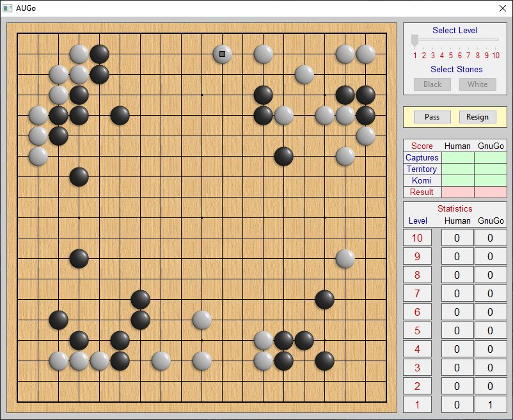Choose Black under Select Stones
This screenshot has width=513, height=420.
[432, 84]
